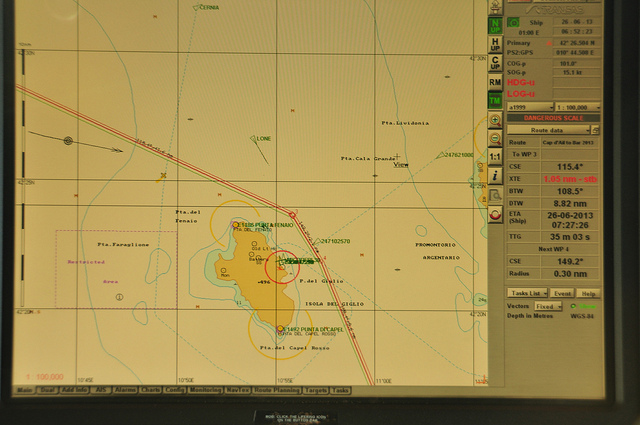This screenshot has width=640, height=425.
Task: Click AIS target 247621000 on chart
Action: tap(440, 155)
